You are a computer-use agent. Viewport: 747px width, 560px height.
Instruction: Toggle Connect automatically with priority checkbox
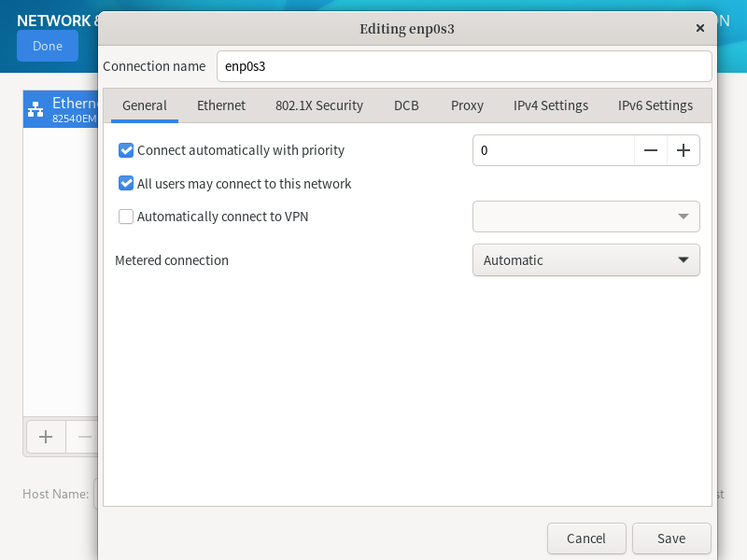tap(127, 150)
